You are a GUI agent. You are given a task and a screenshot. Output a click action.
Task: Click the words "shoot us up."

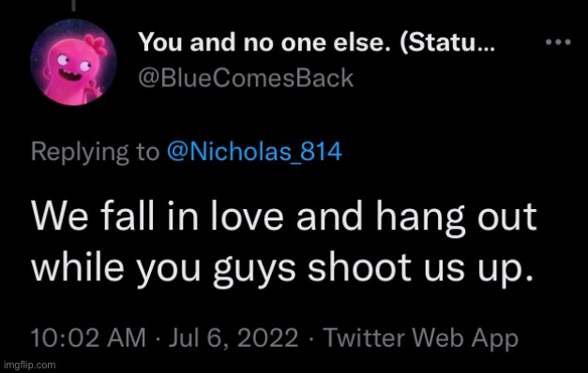(420, 269)
